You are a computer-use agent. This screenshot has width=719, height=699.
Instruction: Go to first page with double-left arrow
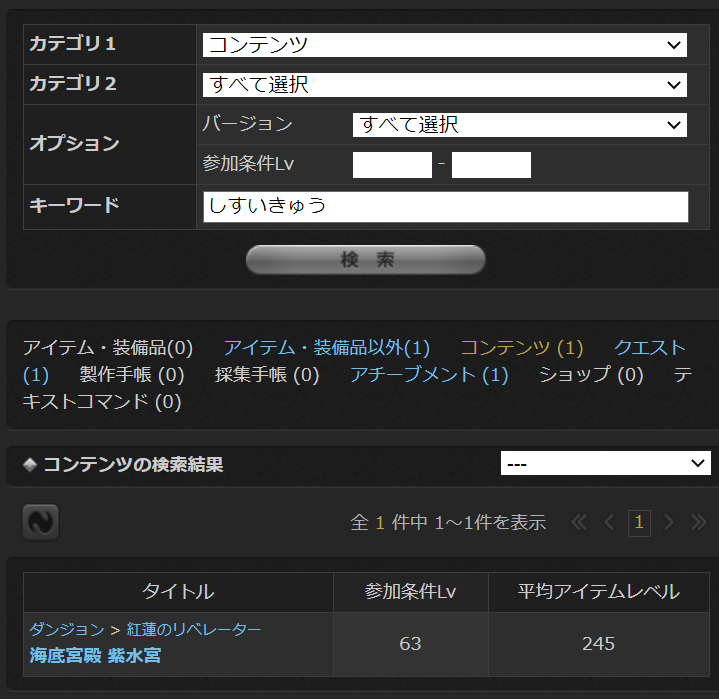tap(579, 522)
